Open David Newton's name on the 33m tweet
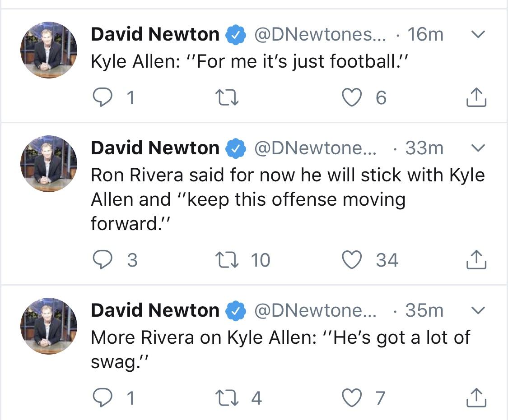 [155, 148]
